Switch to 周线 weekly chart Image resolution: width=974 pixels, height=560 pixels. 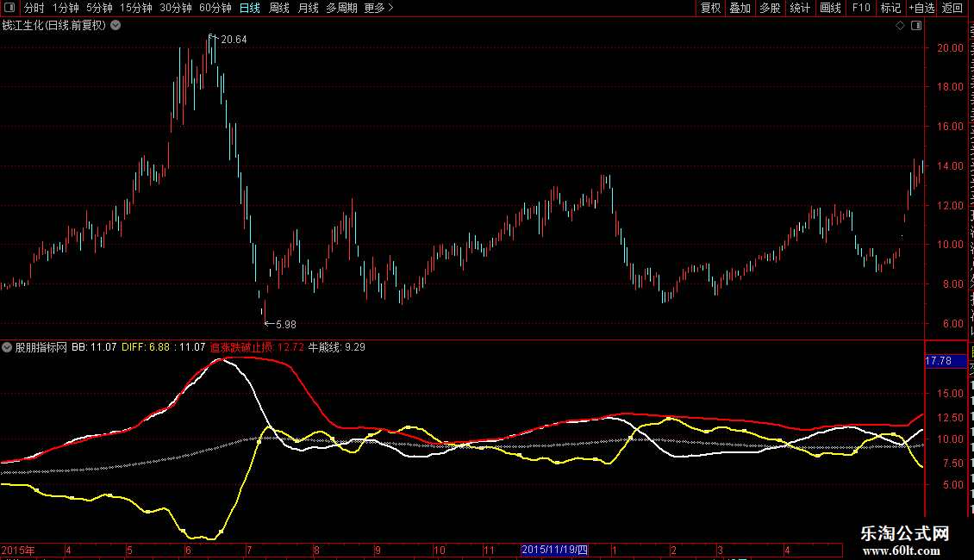279,8
